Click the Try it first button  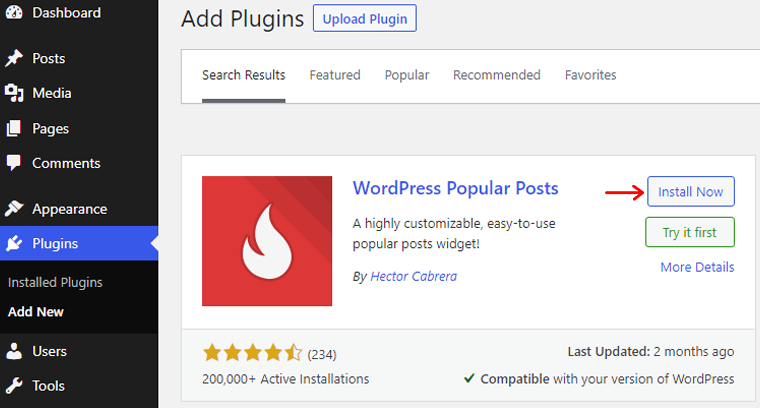pos(690,232)
